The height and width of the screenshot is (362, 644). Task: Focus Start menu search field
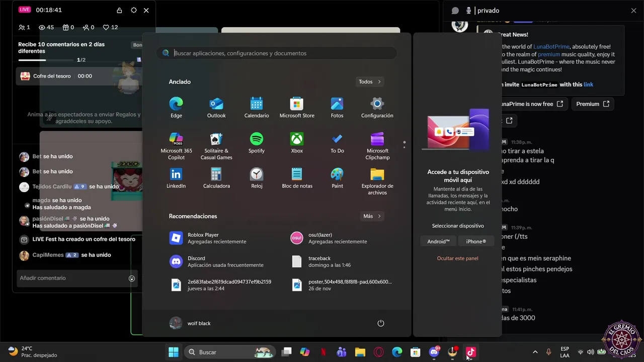click(x=277, y=53)
